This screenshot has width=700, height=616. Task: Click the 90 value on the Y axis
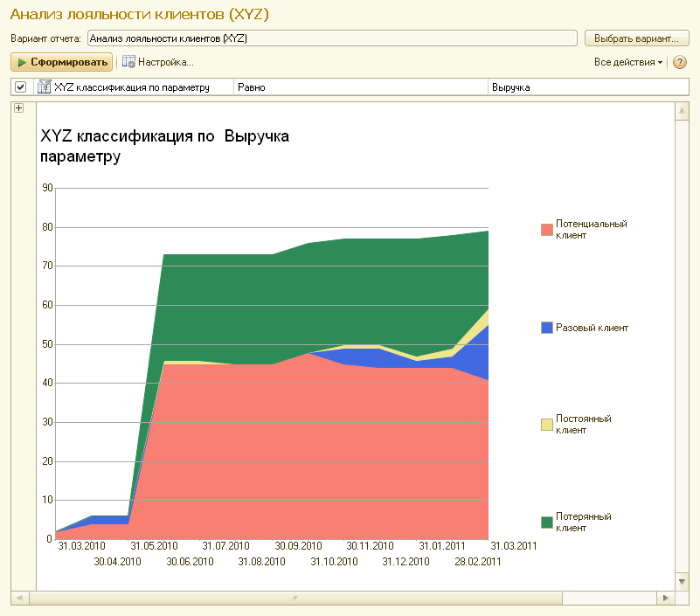coord(47,188)
